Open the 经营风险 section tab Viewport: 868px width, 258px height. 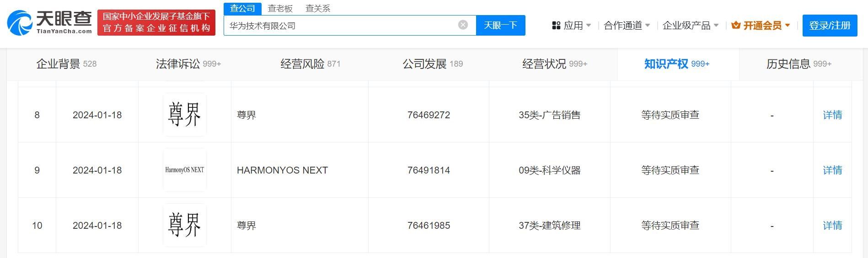tap(310, 64)
